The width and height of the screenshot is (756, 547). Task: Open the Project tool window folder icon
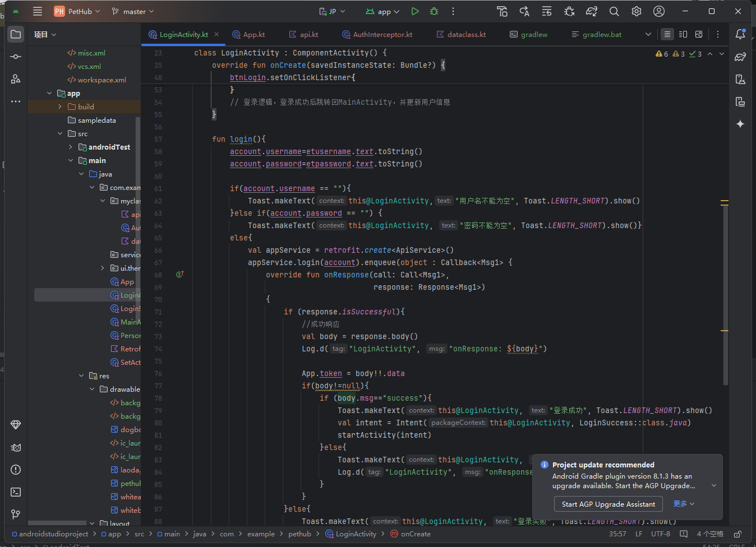tap(16, 35)
